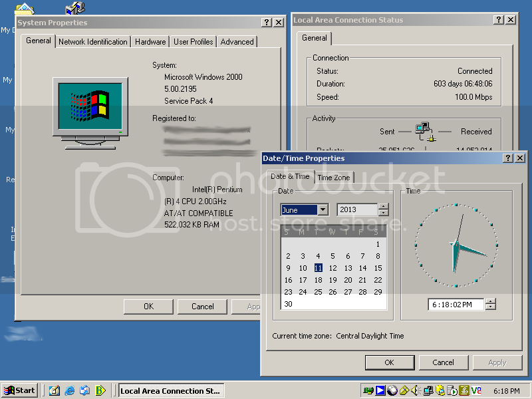The width and height of the screenshot is (532, 399).
Task: Expand the June month dropdown
Action: pos(323,209)
